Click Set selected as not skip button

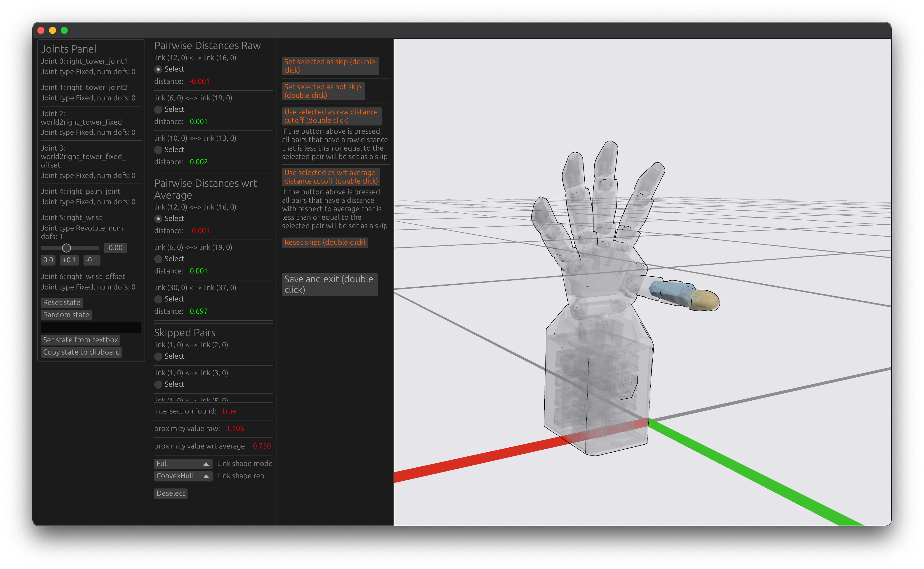[x=323, y=91]
